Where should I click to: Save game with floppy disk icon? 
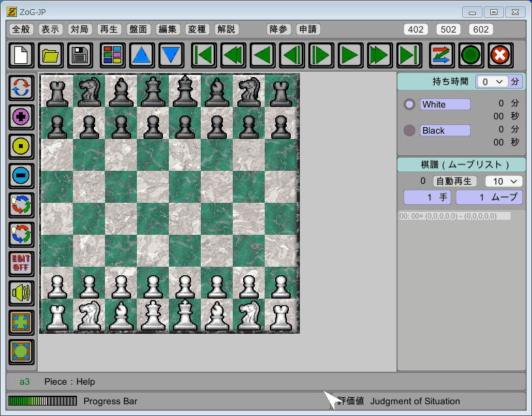[x=80, y=55]
